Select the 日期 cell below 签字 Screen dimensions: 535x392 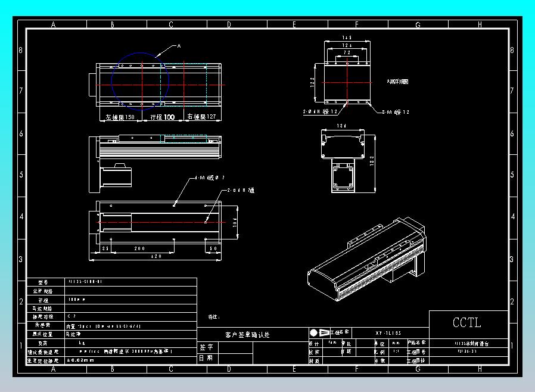click(x=206, y=358)
